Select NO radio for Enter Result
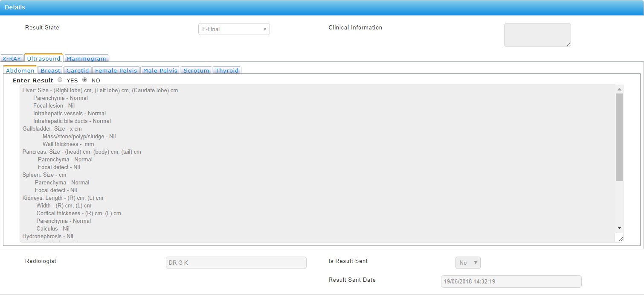This screenshot has width=644, height=295. click(x=84, y=80)
